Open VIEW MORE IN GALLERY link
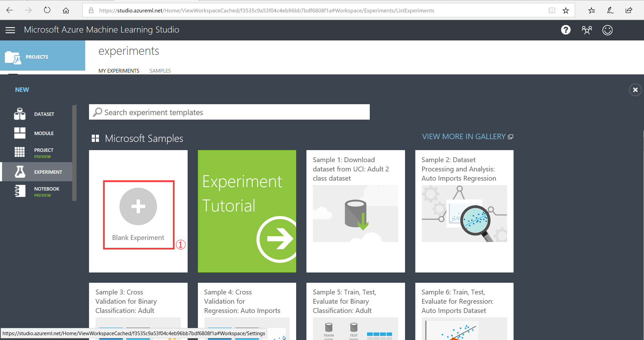The image size is (644, 340). click(468, 136)
